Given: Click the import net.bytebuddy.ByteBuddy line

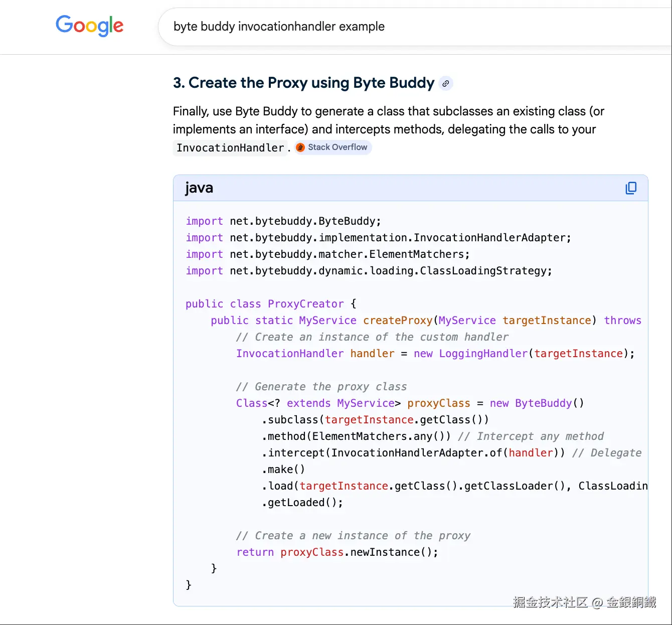Looking at the screenshot, I should [283, 221].
